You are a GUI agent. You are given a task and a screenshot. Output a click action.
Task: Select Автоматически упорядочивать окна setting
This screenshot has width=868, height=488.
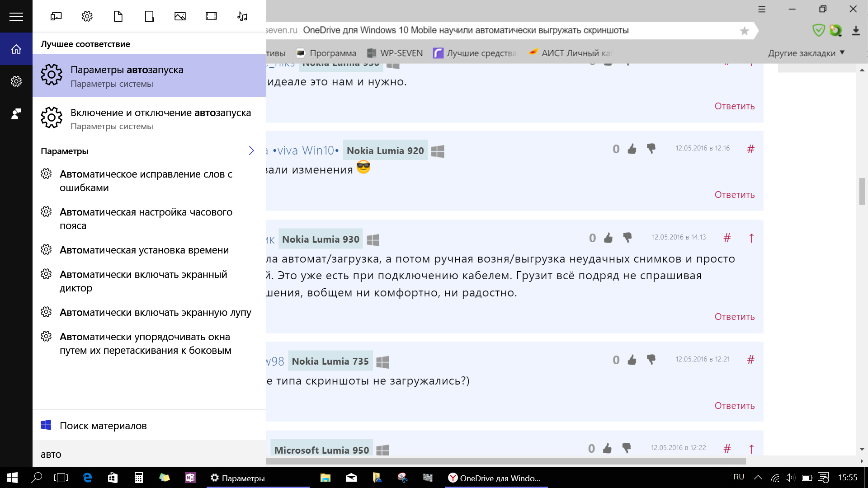149,343
